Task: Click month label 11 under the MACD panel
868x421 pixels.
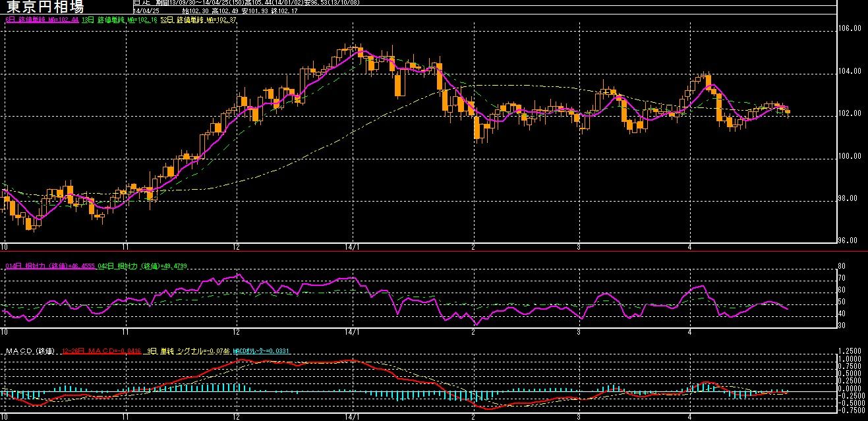Action: coord(125,416)
